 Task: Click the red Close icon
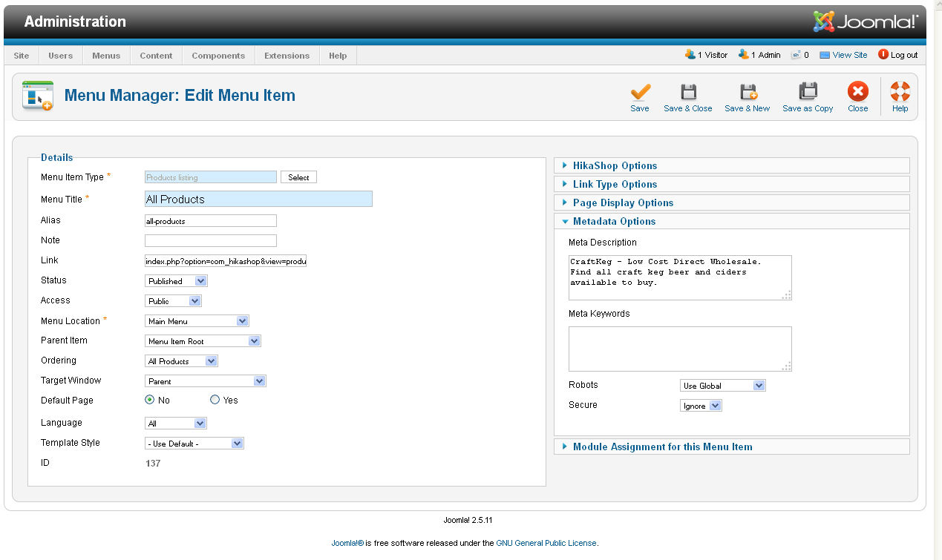[858, 92]
